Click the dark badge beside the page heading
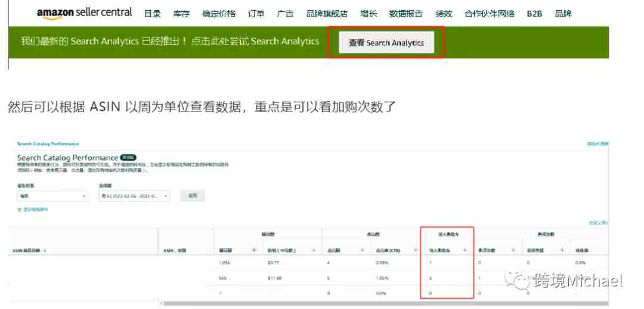This screenshot has height=309, width=644. point(129,158)
